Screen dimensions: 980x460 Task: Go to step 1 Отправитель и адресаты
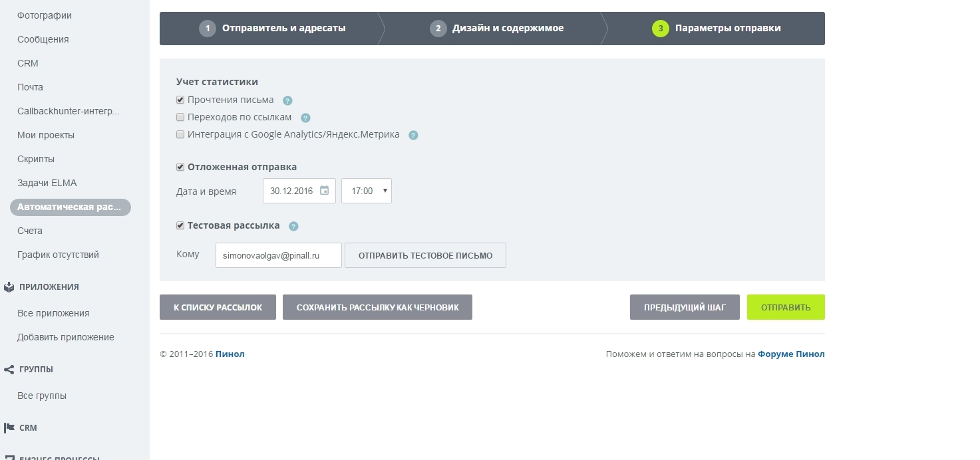pos(274,29)
